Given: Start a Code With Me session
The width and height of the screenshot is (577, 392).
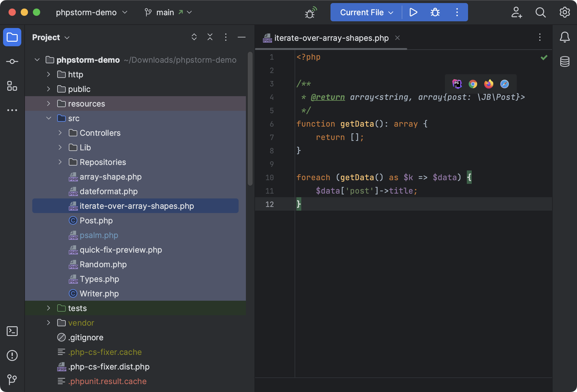Looking at the screenshot, I should pyautogui.click(x=516, y=12).
